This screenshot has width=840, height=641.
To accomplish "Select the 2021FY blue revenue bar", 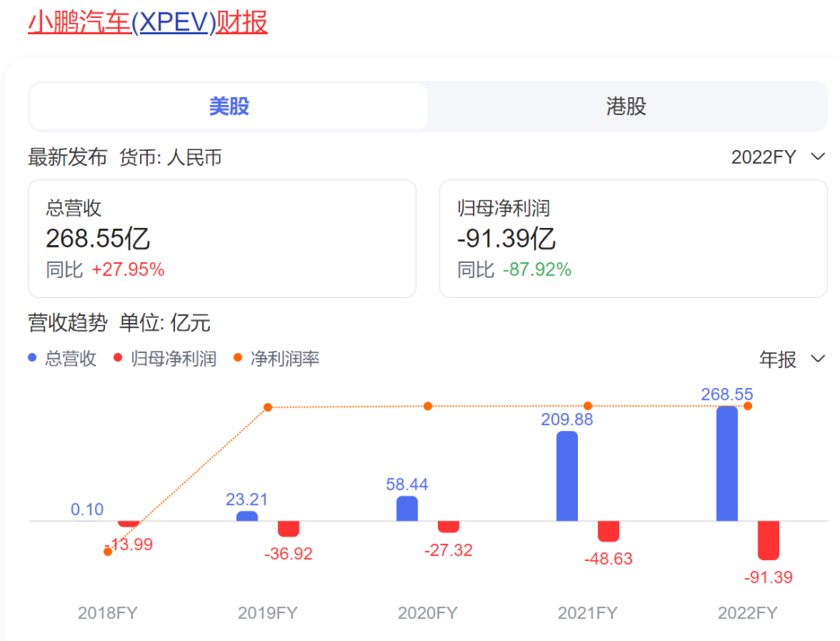I will click(x=567, y=476).
